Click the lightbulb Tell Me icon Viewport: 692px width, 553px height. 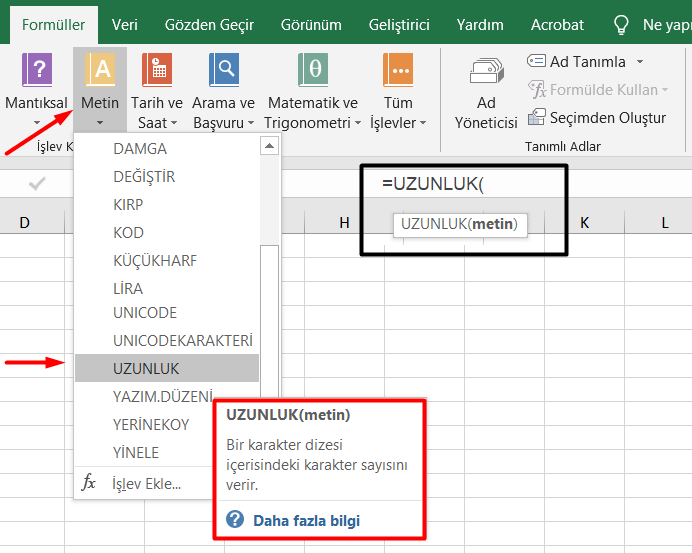621,25
